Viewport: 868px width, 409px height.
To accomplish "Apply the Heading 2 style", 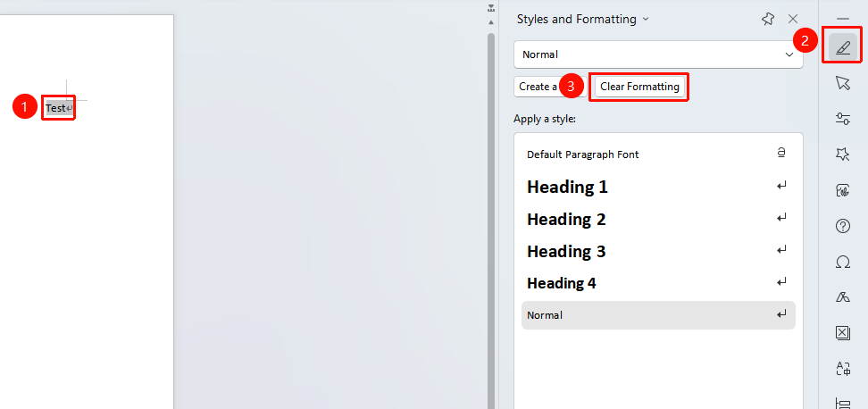I will pyautogui.click(x=658, y=219).
